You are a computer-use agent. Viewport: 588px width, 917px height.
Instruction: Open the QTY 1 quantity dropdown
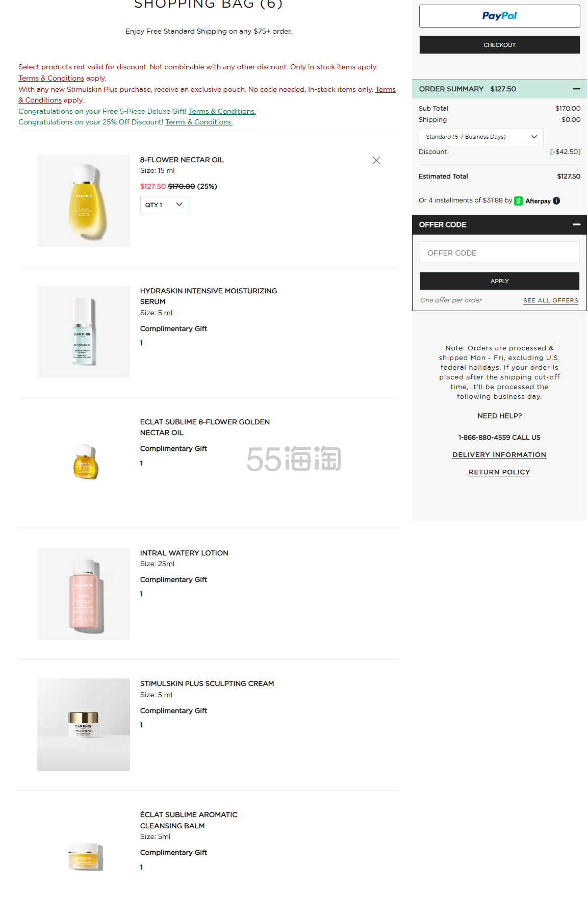click(x=164, y=205)
